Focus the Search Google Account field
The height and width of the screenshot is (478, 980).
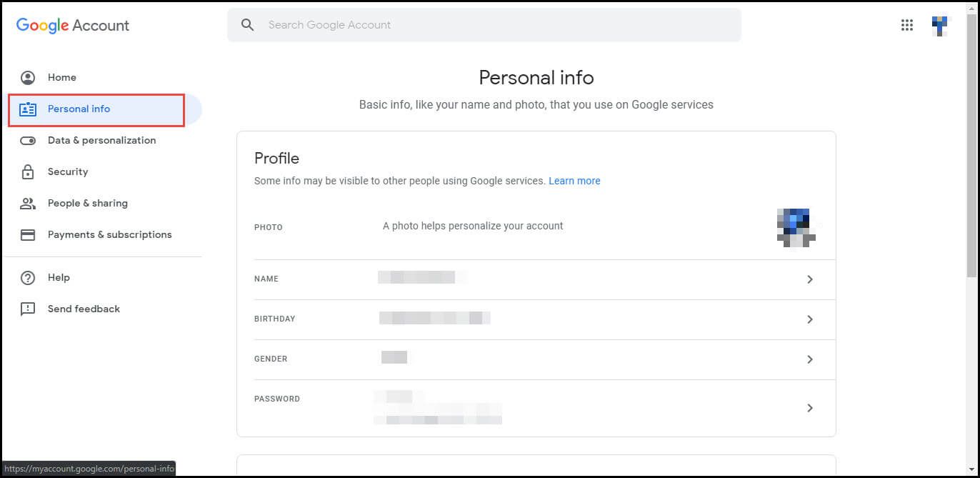(484, 25)
